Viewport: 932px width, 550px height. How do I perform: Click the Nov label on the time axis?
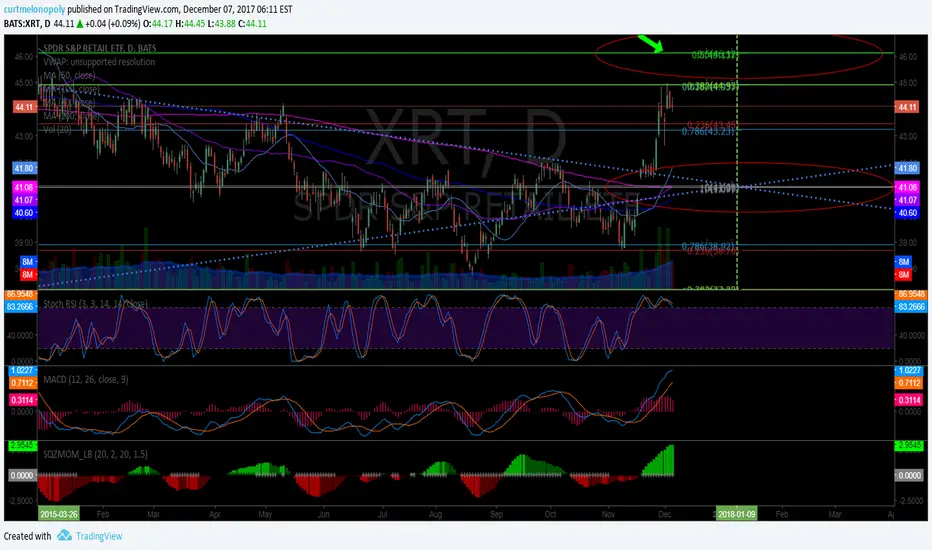[608, 514]
